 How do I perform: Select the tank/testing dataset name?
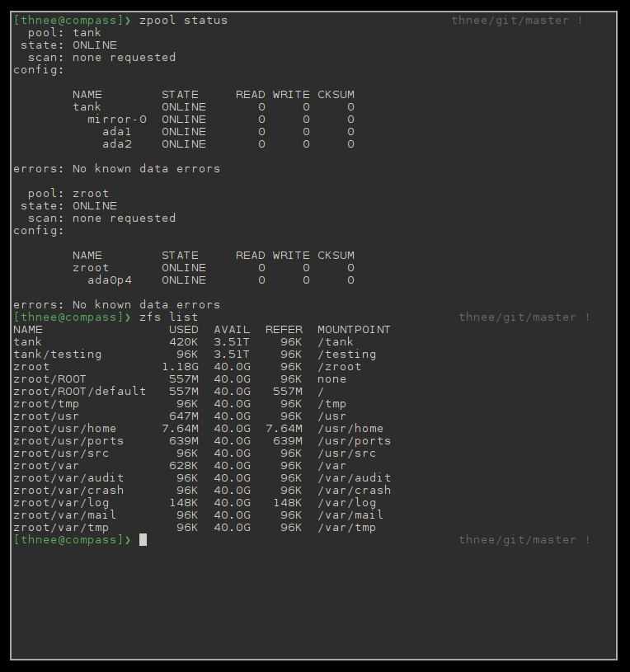(x=57, y=354)
